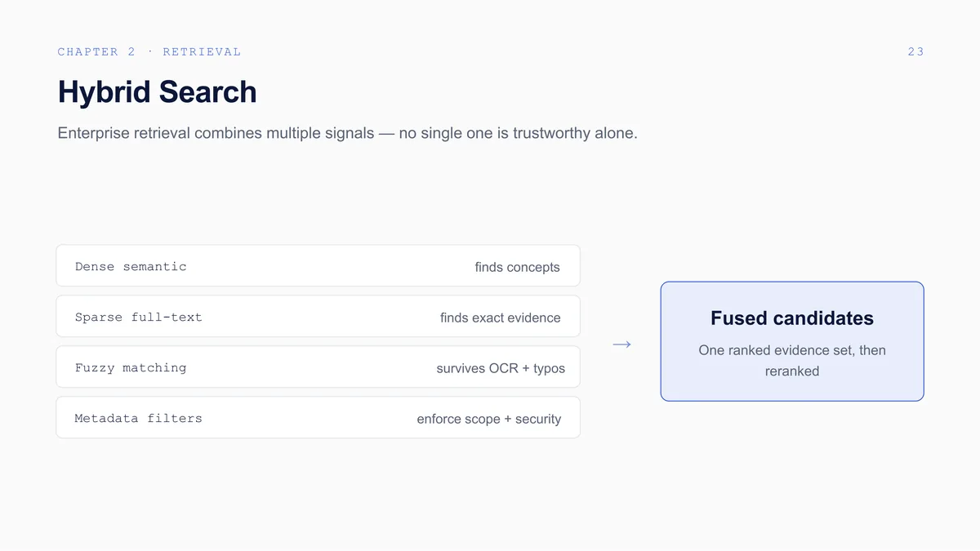Select the Enterprise retrieval subtitle sentence
This screenshot has height=551, width=980.
pyautogui.click(x=347, y=133)
